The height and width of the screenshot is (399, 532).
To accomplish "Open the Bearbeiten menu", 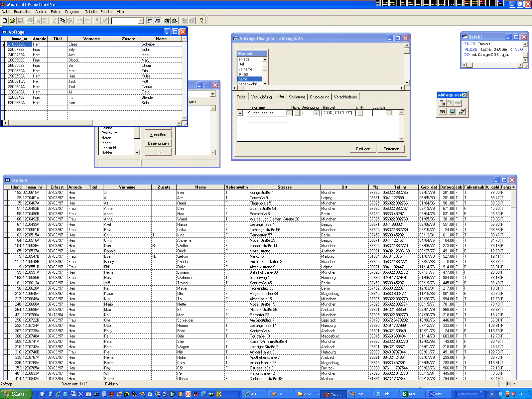I will pos(23,12).
